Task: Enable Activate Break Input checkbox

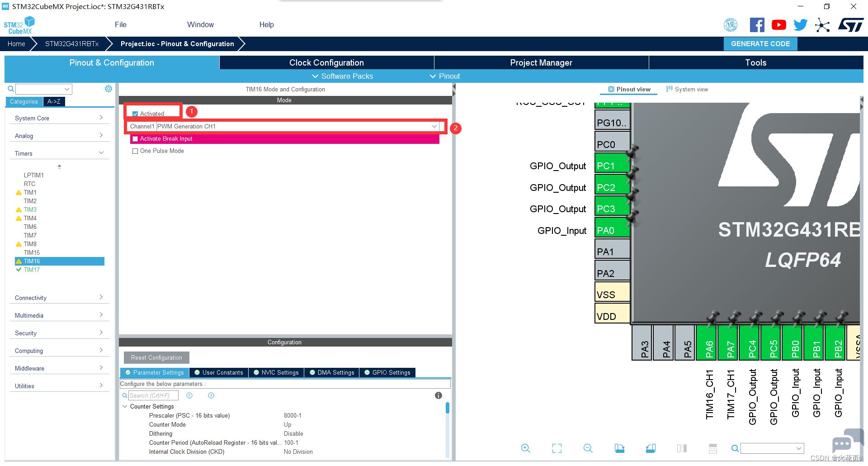Action: tap(135, 139)
